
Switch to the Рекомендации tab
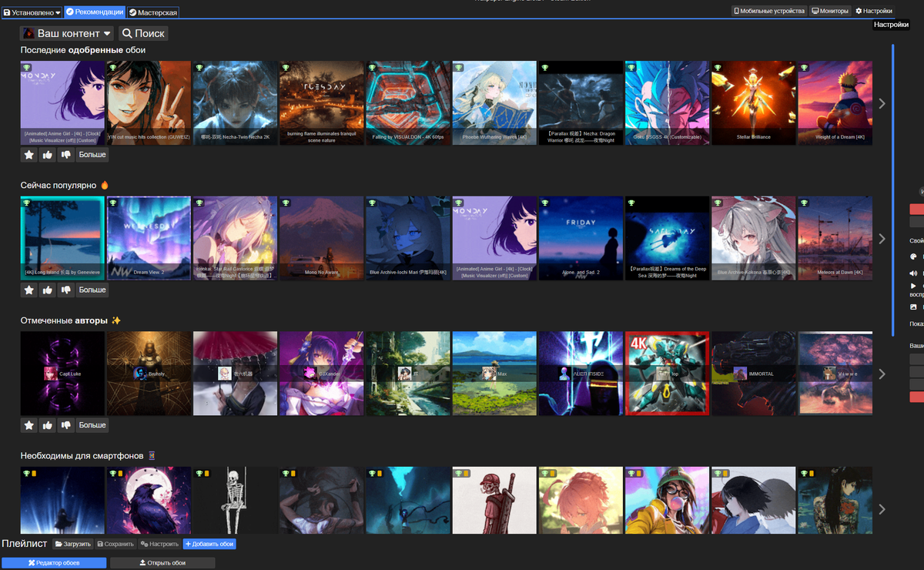click(95, 12)
